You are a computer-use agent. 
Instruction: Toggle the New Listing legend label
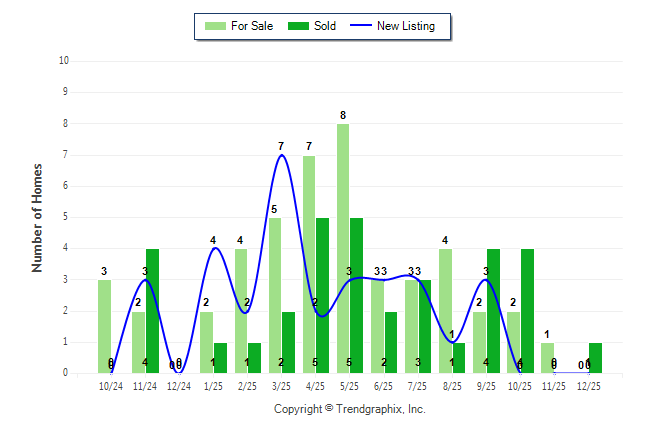tap(406, 26)
